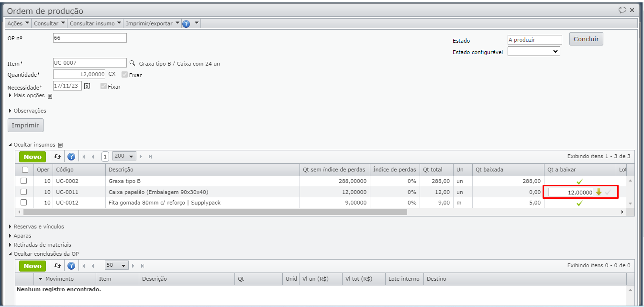Expand the Mais opções section
The height and width of the screenshot is (307, 644).
(x=27, y=95)
